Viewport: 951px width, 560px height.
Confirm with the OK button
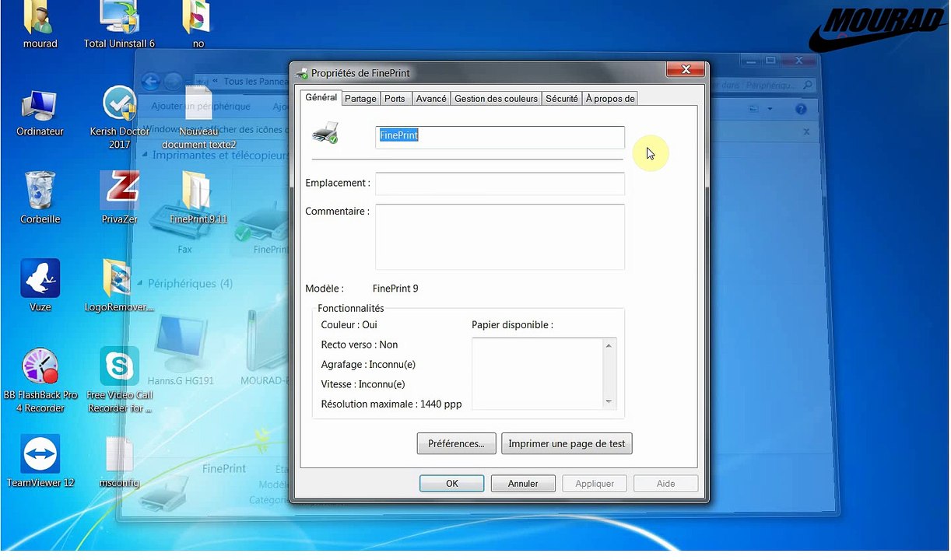tap(451, 484)
